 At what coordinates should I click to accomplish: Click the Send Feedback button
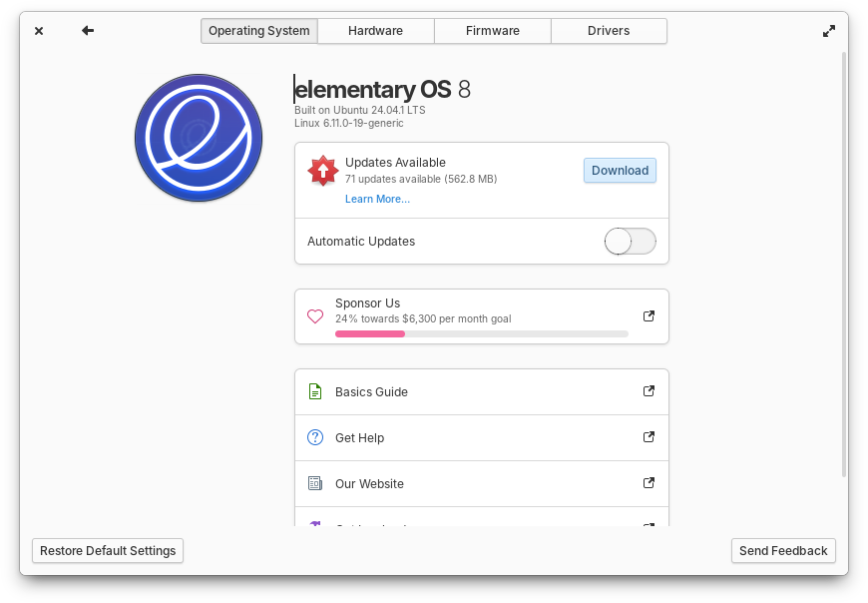coord(783,551)
